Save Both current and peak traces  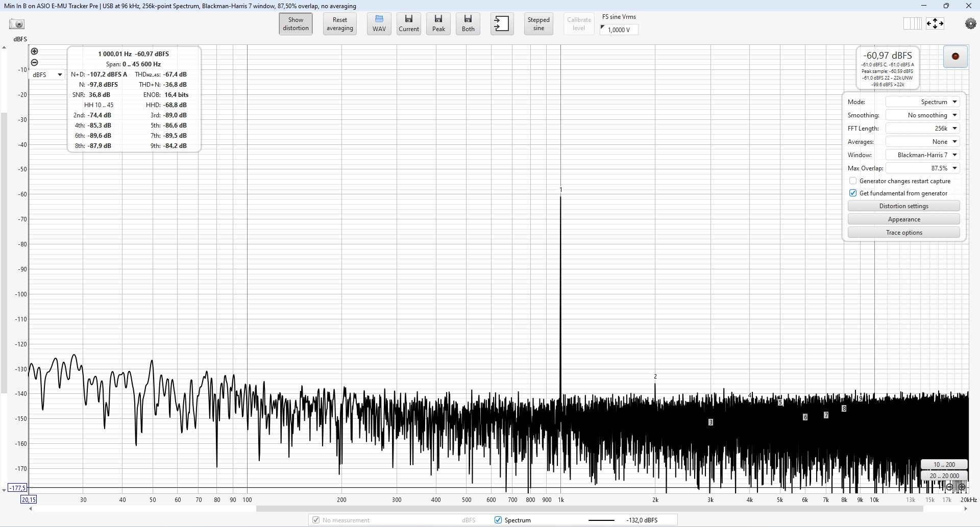tap(468, 23)
